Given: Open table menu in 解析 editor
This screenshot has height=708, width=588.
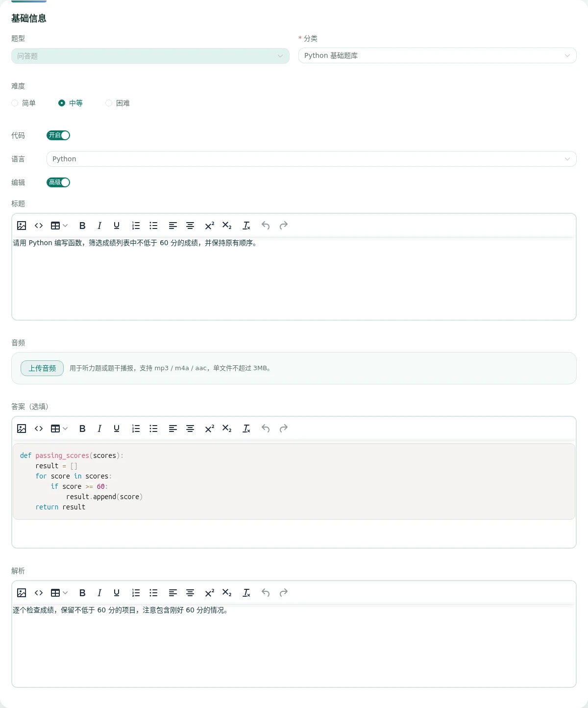Looking at the screenshot, I should coord(59,593).
